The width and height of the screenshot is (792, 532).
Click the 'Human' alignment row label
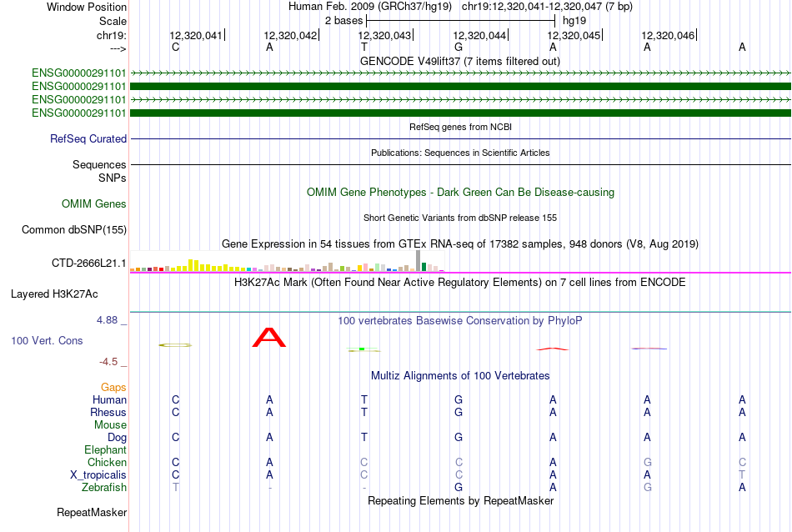coord(109,399)
